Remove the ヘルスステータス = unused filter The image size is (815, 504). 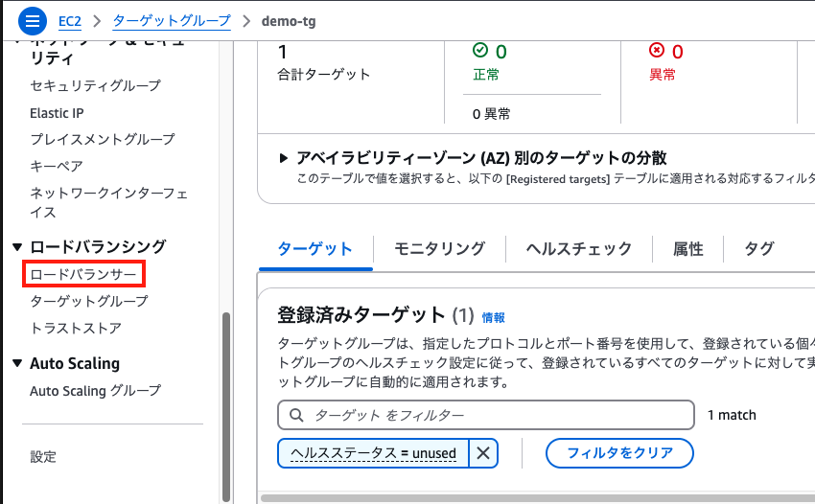tap(483, 453)
